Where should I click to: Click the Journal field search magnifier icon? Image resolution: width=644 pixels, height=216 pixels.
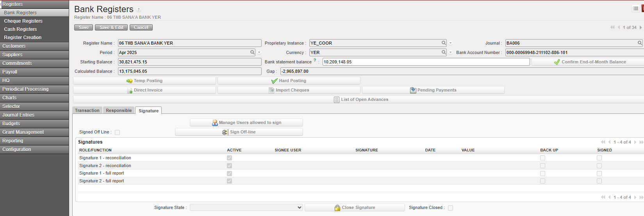coord(640,43)
